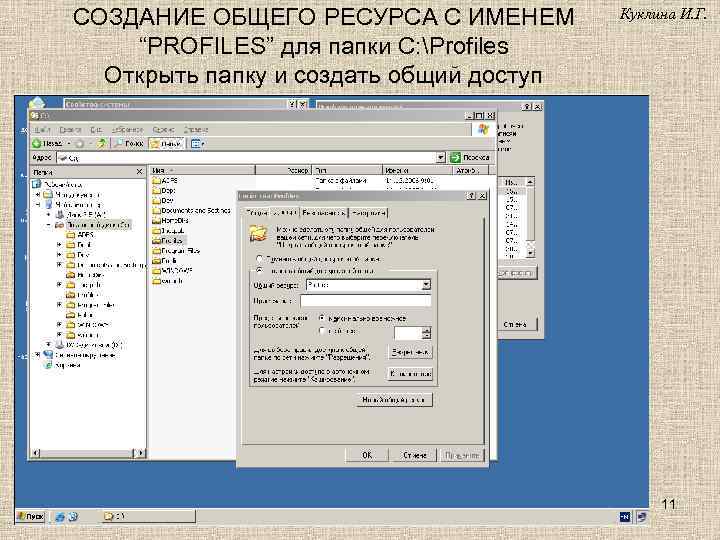The height and width of the screenshot is (540, 720).
Task: Select 'Share this folder' radio button
Action: [x=259, y=270]
